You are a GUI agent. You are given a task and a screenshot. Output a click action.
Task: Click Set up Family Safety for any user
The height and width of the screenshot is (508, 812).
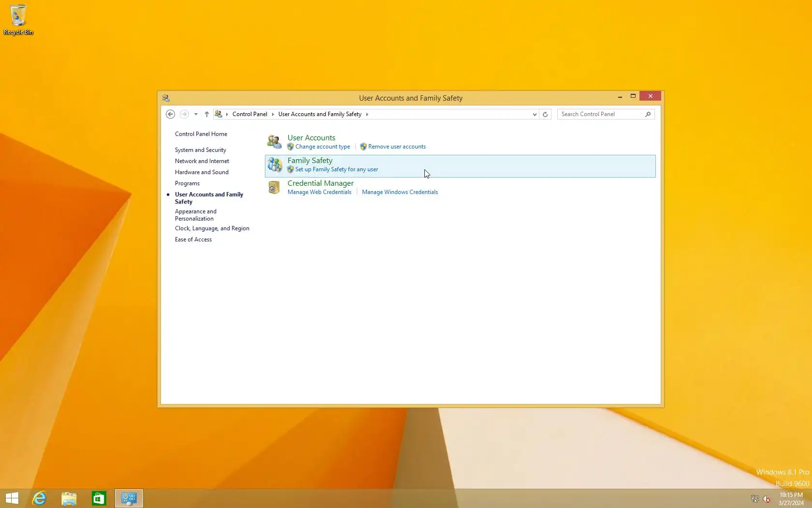(336, 169)
